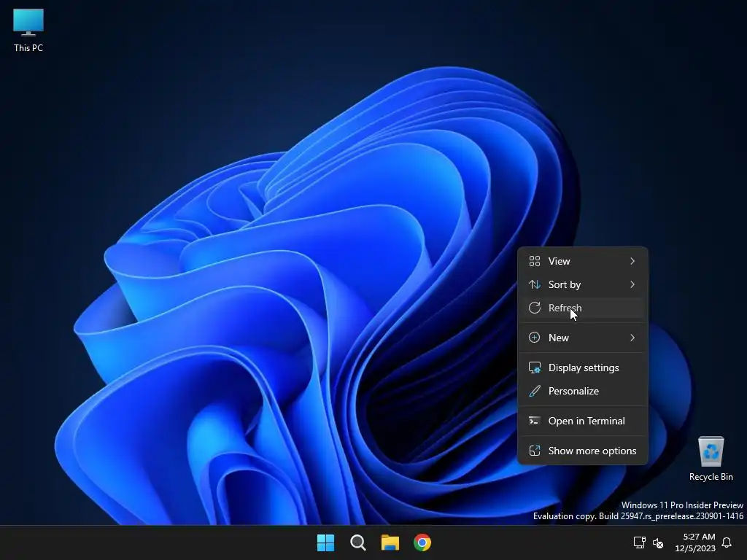747x560 pixels.
Task: Click the Show more options expand icon
Action: pyautogui.click(x=535, y=451)
